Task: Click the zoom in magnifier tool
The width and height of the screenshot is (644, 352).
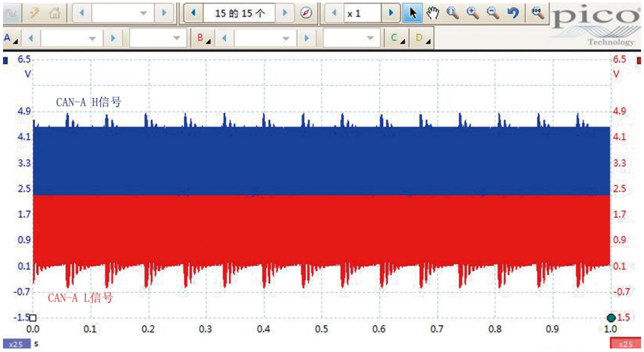Action: click(473, 14)
